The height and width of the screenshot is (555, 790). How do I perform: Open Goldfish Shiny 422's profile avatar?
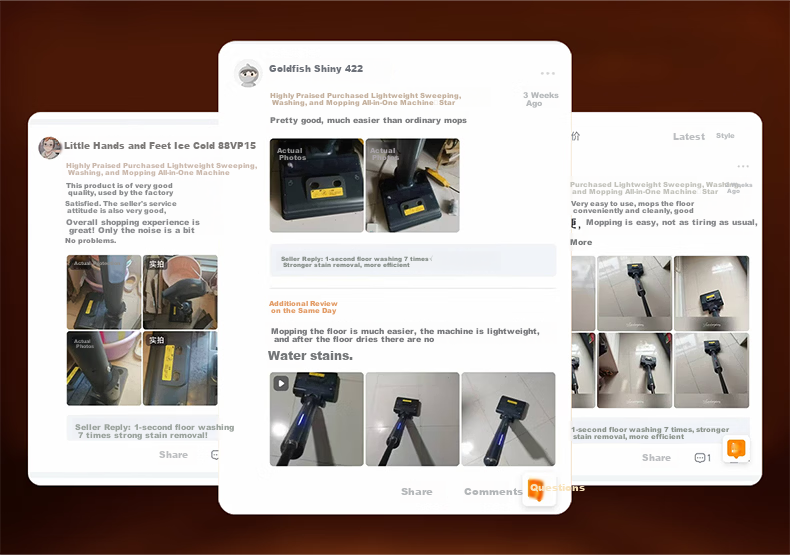click(248, 74)
